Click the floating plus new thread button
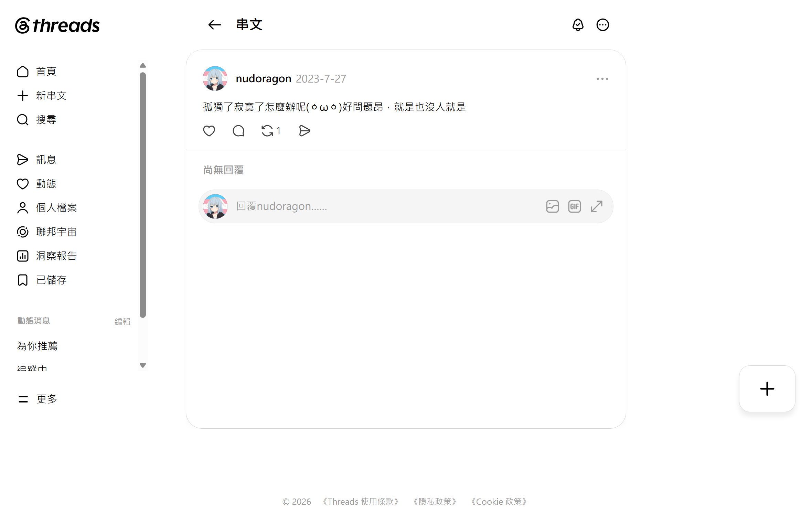Viewport: 812px width, 525px height. click(x=767, y=389)
